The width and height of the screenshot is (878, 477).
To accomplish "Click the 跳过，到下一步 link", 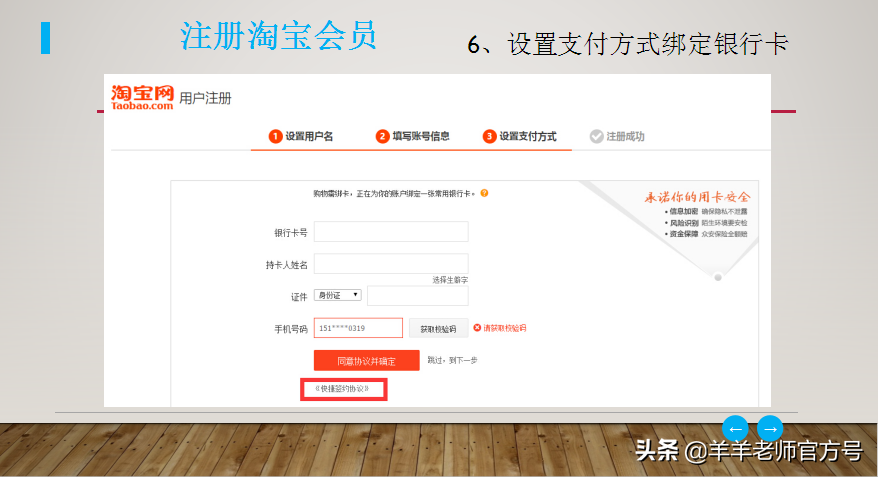I will (x=452, y=360).
